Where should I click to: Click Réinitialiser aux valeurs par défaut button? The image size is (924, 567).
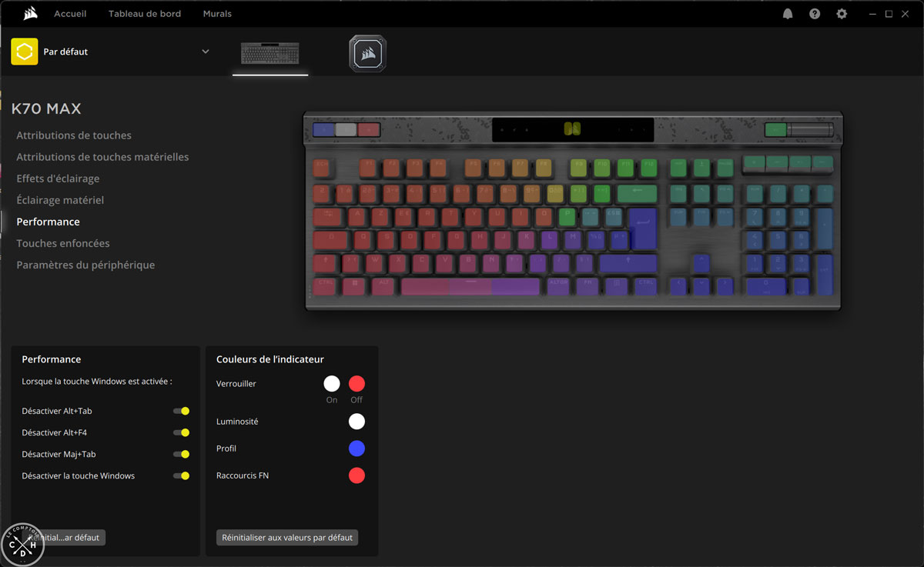[287, 538]
